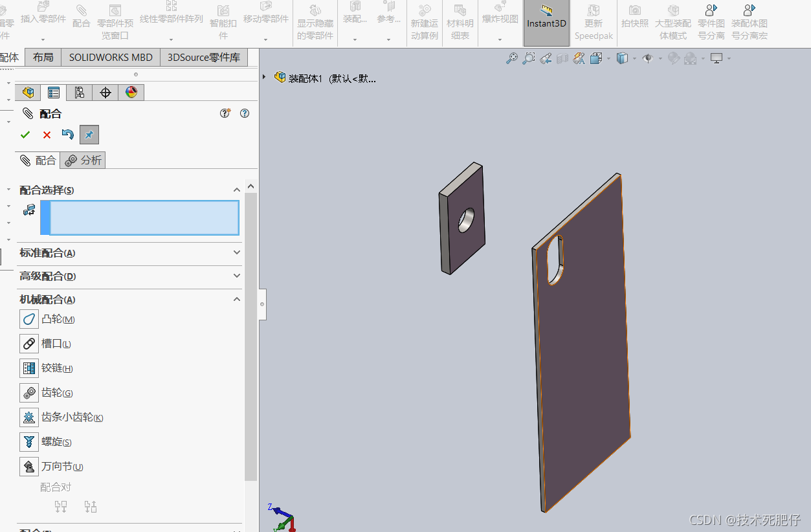Image resolution: width=811 pixels, height=532 pixels.
Task: Switch to the 配合 mate tab
Action: [38, 160]
